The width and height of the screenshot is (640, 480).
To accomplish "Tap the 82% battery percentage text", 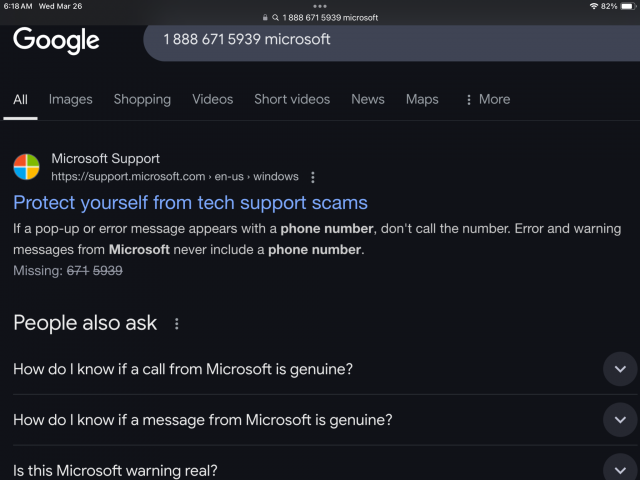I will click(x=609, y=6).
